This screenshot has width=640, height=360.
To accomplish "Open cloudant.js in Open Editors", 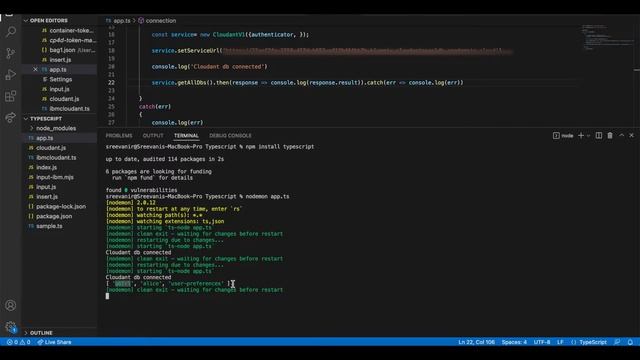I will click(64, 99).
